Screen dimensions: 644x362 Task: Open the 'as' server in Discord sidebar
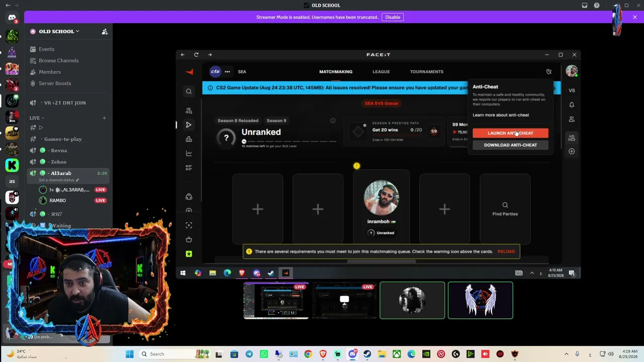(12, 181)
